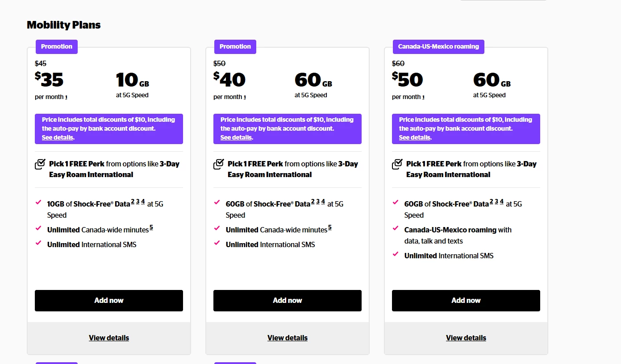View details of the $35 plan
Screen dimensions: 621x364
pos(109,338)
